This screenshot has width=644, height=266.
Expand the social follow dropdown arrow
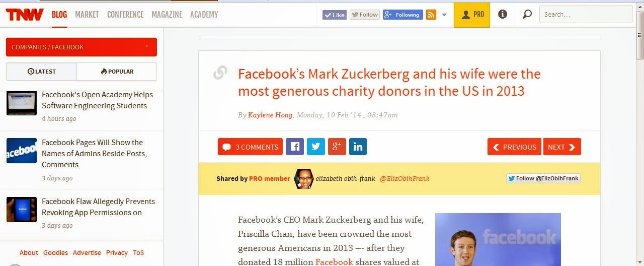point(444,15)
